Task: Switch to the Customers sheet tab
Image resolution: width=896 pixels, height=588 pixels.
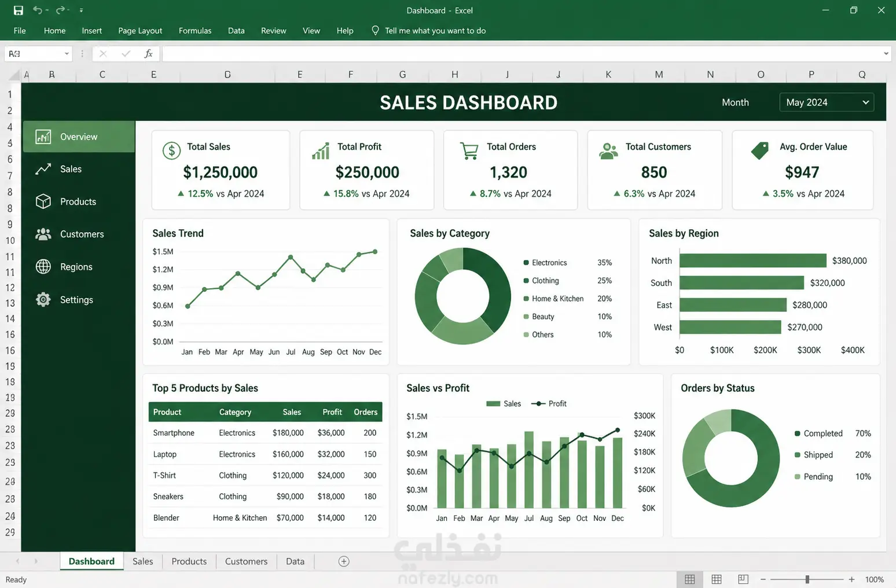Action: (x=246, y=561)
